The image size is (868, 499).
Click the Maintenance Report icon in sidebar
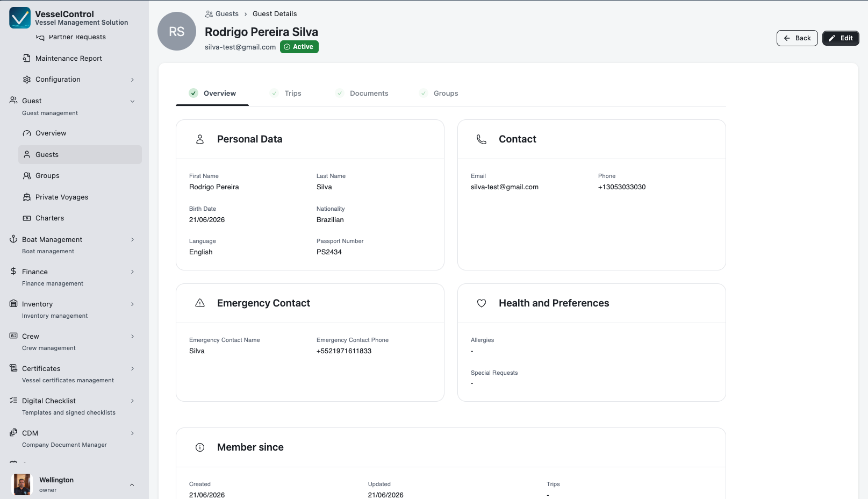tap(27, 58)
